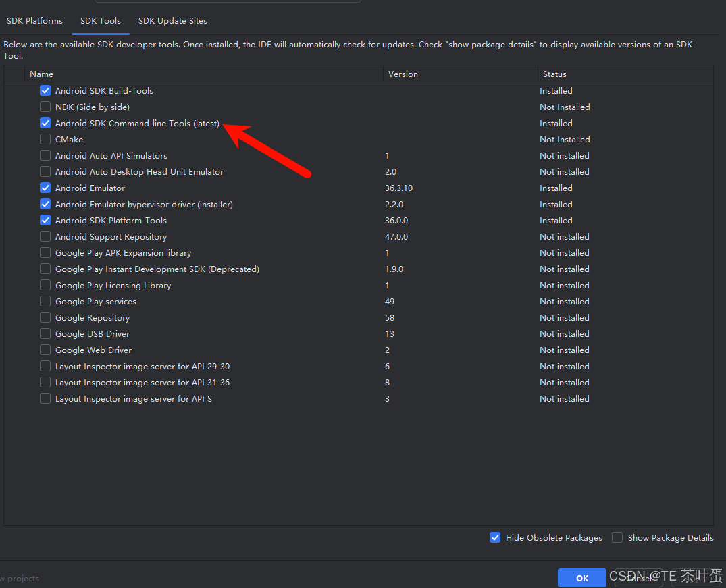The height and width of the screenshot is (588, 726).
Task: Select the Google USB Driver label
Action: coord(93,333)
